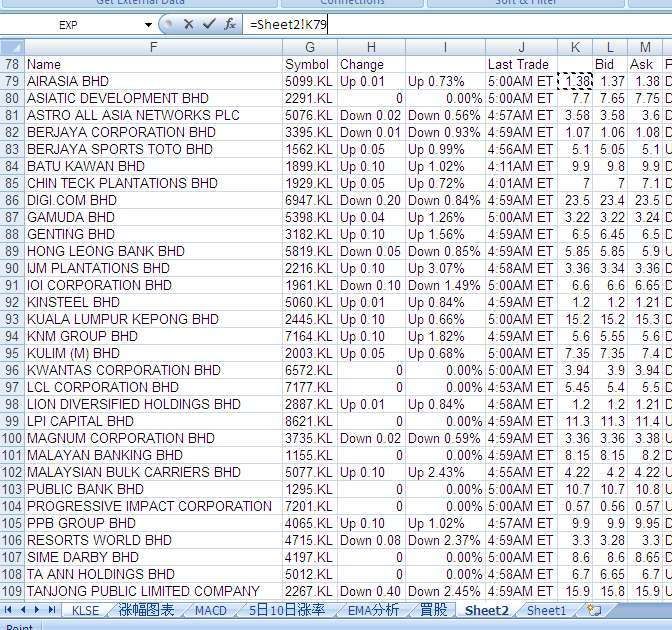The image size is (672, 630).
Task: Click K79 cell with value 1.38
Action: 575,81
